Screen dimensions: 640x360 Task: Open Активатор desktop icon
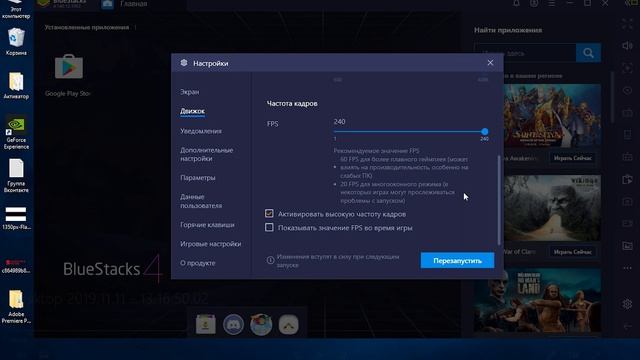click(x=16, y=86)
